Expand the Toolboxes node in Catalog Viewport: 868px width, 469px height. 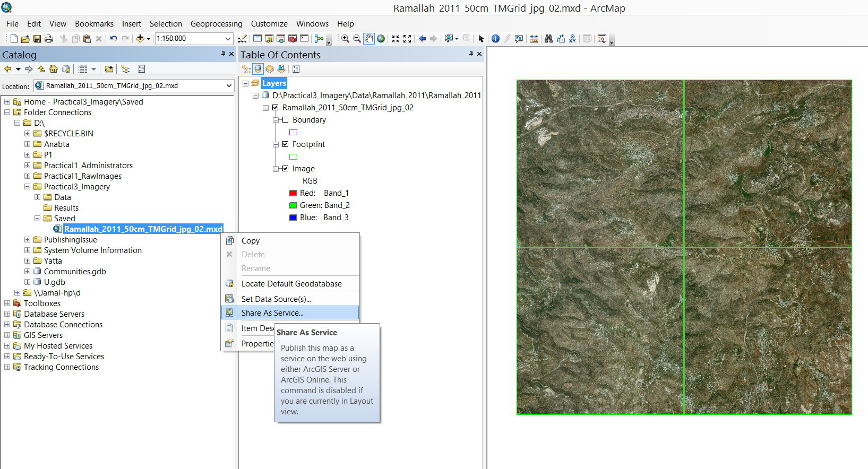(7, 303)
